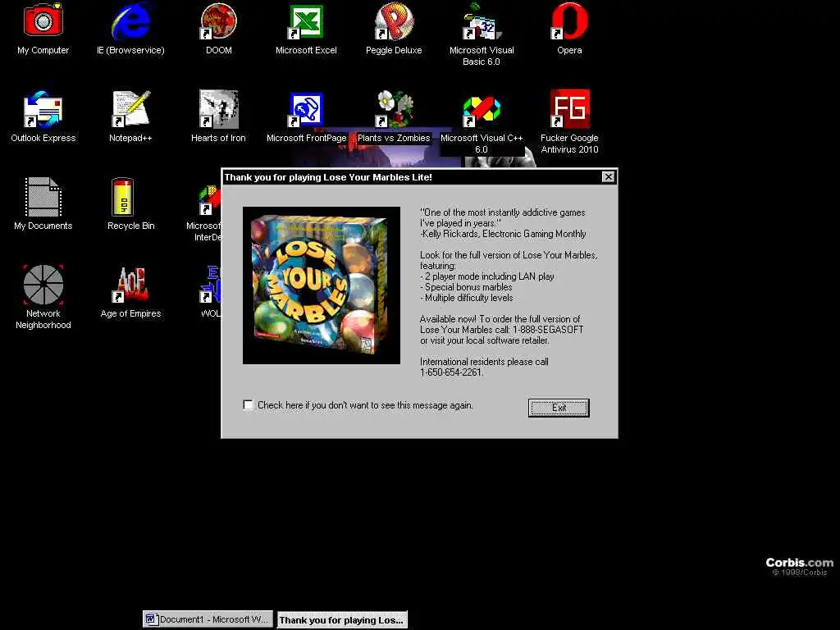Click the 'Special bonus marbles' feature line
This screenshot has height=630, width=840.
pyautogui.click(x=466, y=287)
